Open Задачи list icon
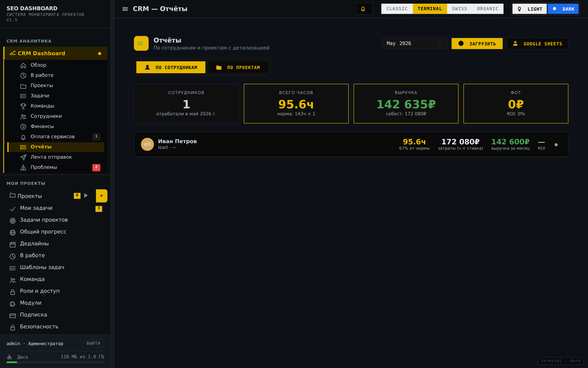The width and height of the screenshot is (588, 368). point(23,96)
